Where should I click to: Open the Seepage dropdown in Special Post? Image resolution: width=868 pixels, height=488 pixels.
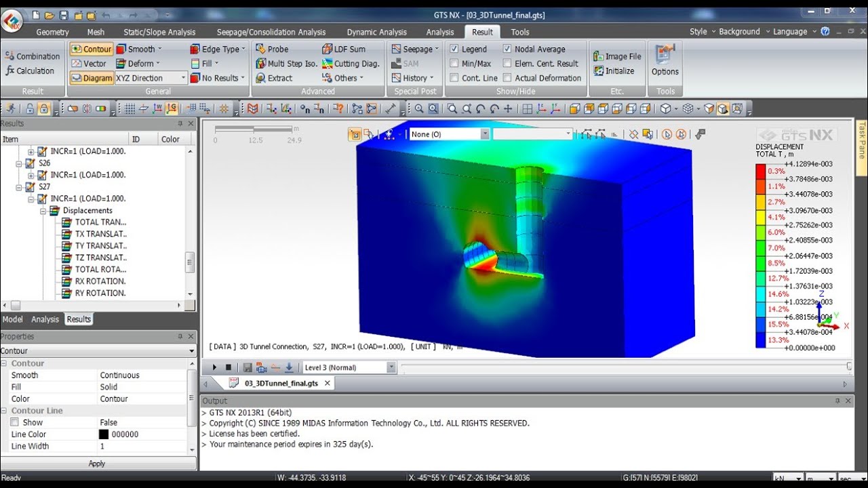pyautogui.click(x=415, y=49)
